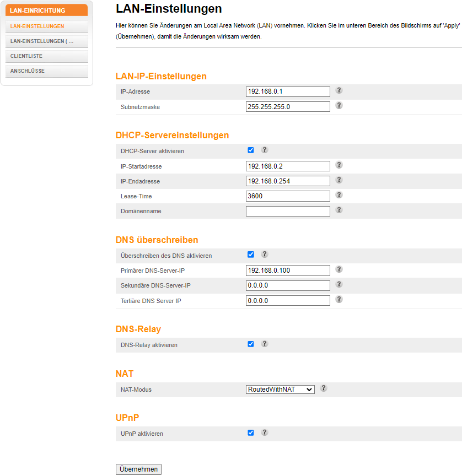
Task: Focus the empty Domänenname text field
Action: coord(288,211)
